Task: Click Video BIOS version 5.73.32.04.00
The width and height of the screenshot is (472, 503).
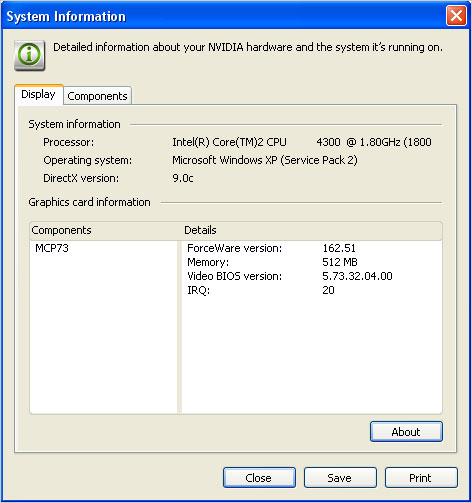Action: (x=357, y=276)
